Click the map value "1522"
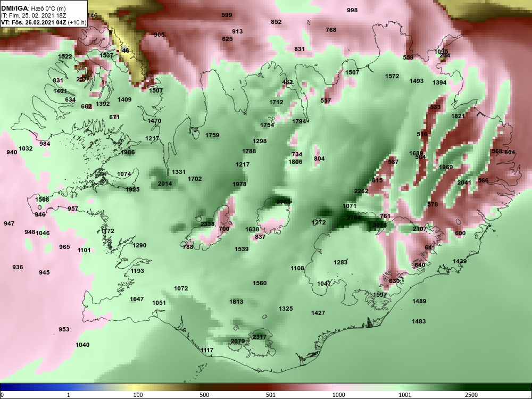532x399 pixels. click(65, 56)
